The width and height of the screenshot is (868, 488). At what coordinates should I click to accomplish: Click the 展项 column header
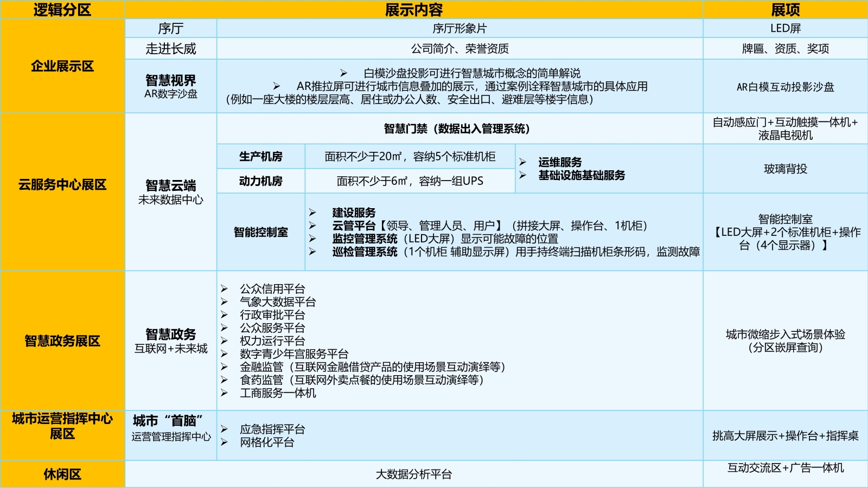786,10
